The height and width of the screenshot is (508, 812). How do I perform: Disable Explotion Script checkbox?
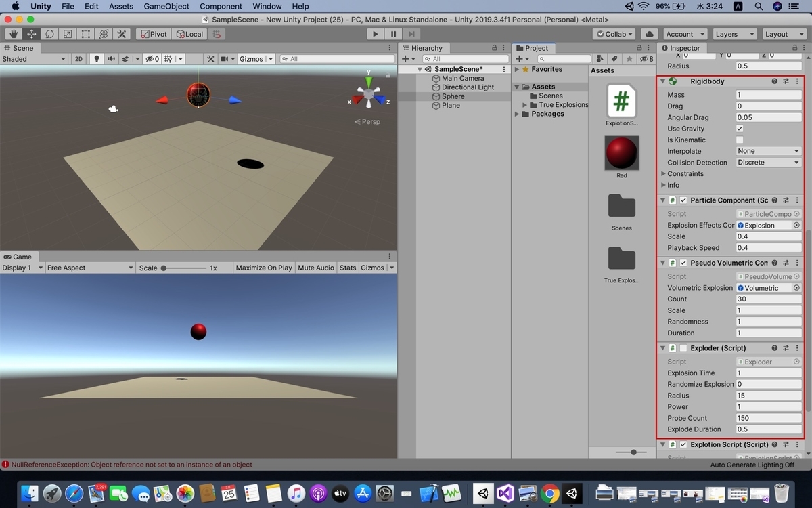(683, 445)
